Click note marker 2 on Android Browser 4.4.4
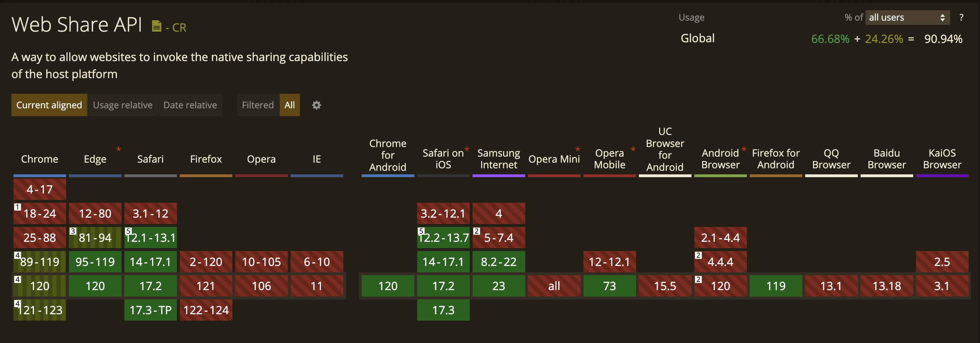 point(698,255)
